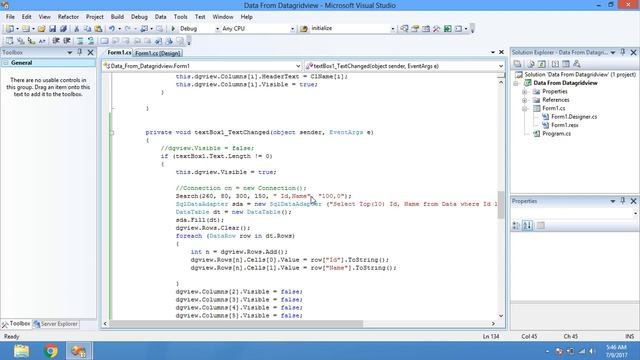640x360 pixels.
Task: Open the Toolbox wrench toolbar icon
Action: 437,29
